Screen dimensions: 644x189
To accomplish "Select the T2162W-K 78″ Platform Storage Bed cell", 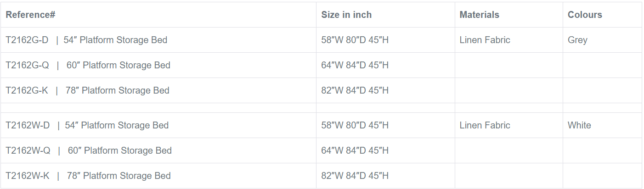I will 88,176.
